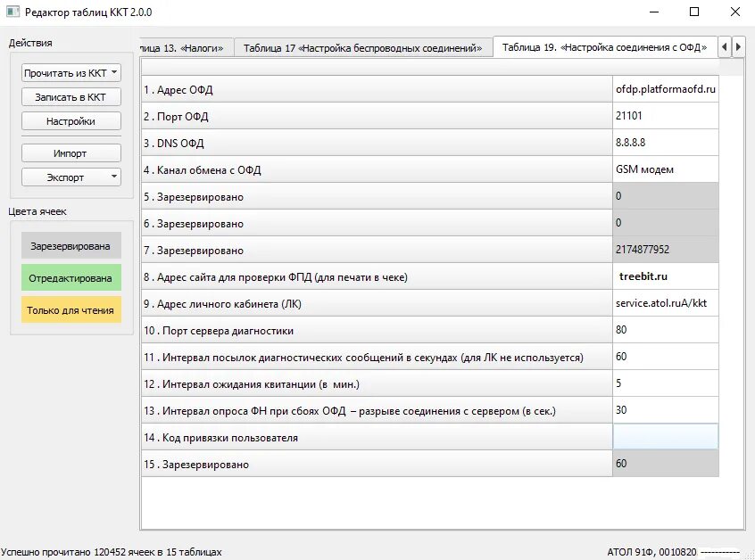The height and width of the screenshot is (560, 755).
Task: Click value '5' for receipt wait interval
Action: pyautogui.click(x=666, y=383)
